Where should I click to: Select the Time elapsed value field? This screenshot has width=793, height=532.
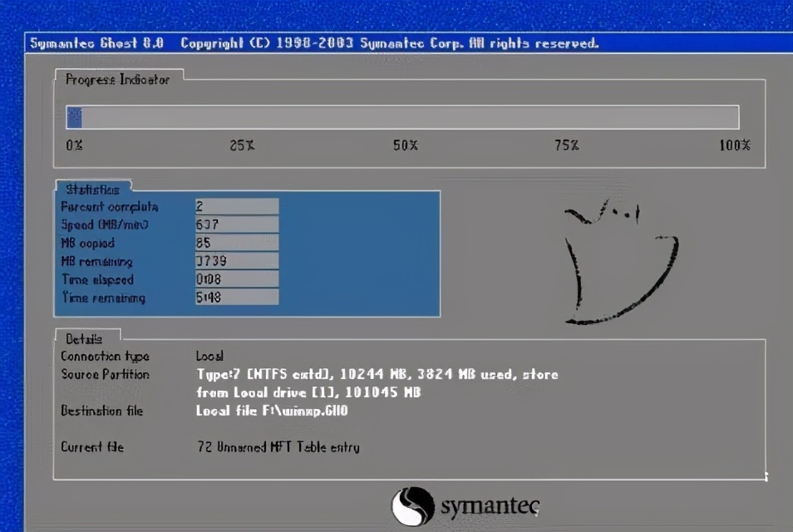237,280
